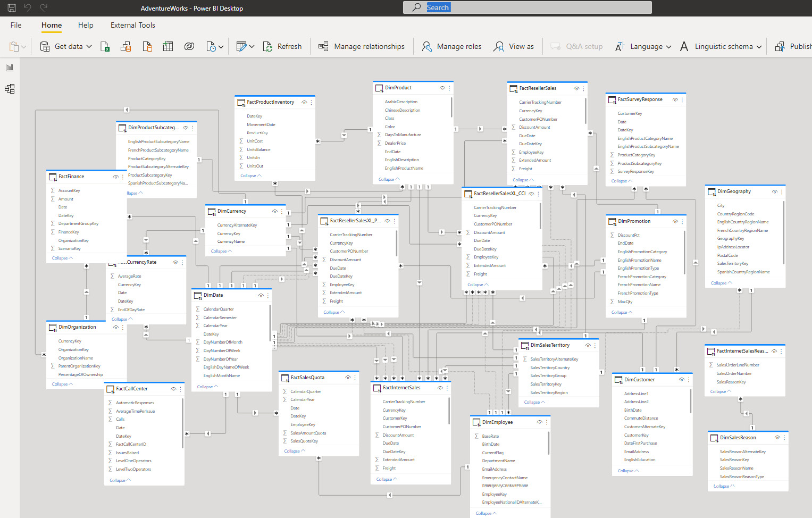Open the Language dropdown
This screenshot has height=518, width=812.
(643, 47)
